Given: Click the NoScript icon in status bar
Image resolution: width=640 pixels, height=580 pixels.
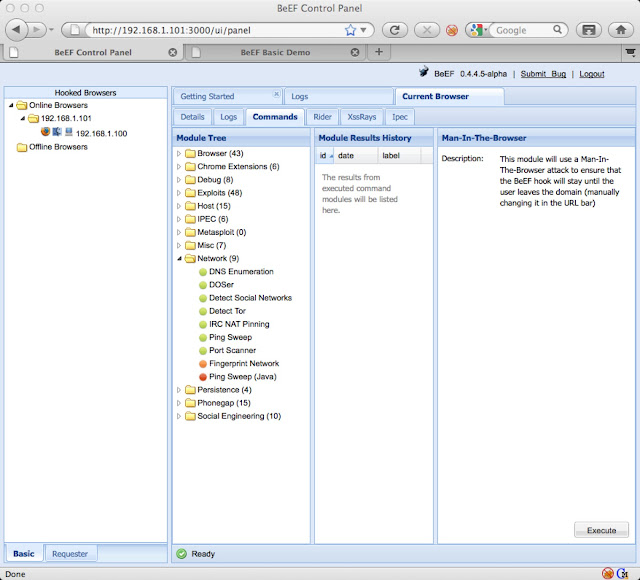Looking at the screenshot, I should point(608,573).
